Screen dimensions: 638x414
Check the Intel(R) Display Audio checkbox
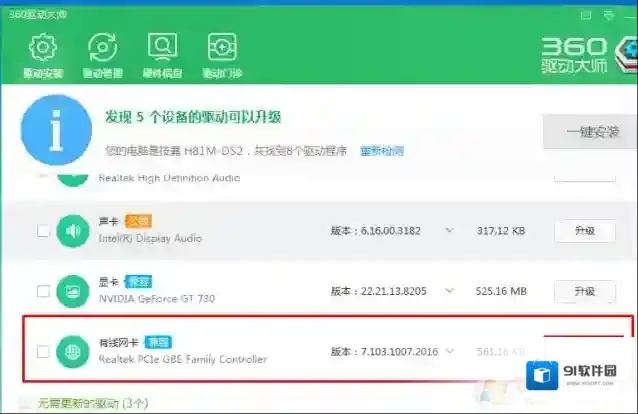pos(43,231)
